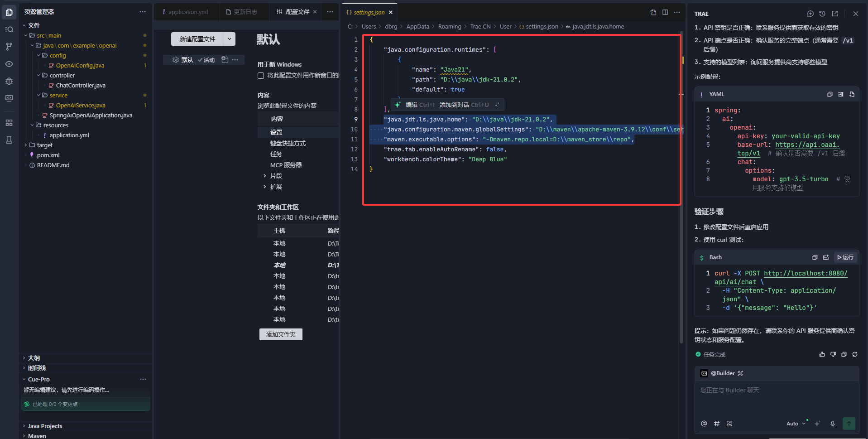Open the Auto model selector dropdown
868x439 pixels.
pos(796,424)
